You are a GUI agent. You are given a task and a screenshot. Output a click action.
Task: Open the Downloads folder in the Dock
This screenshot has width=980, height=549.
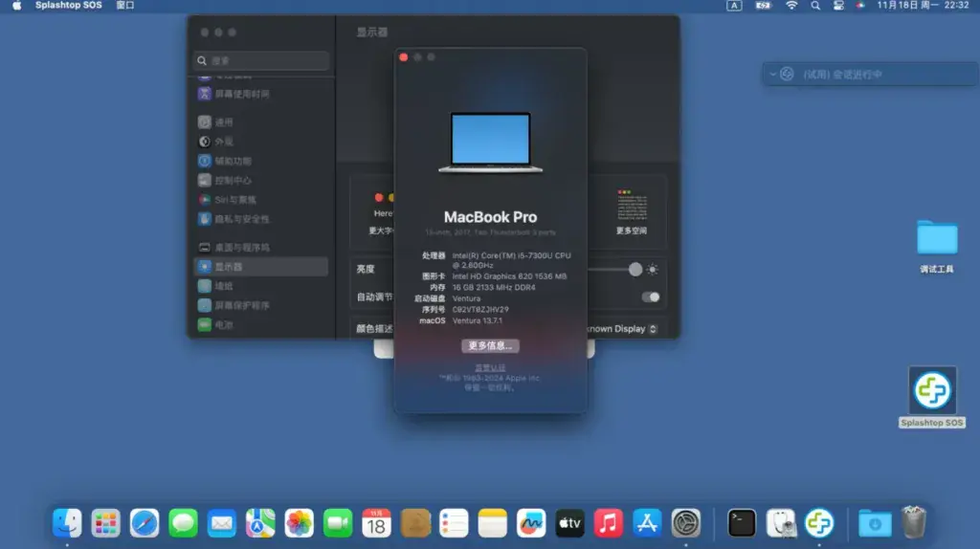[875, 523]
